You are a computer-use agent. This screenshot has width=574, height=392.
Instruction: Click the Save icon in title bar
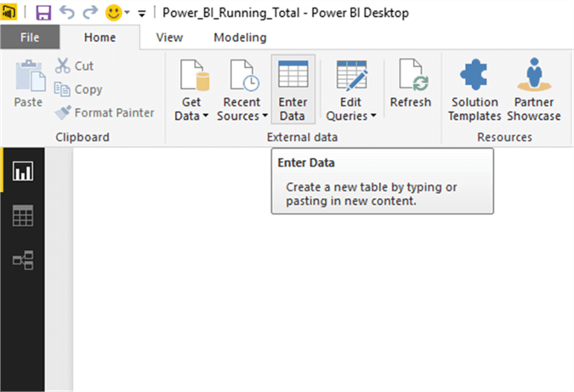click(x=43, y=13)
